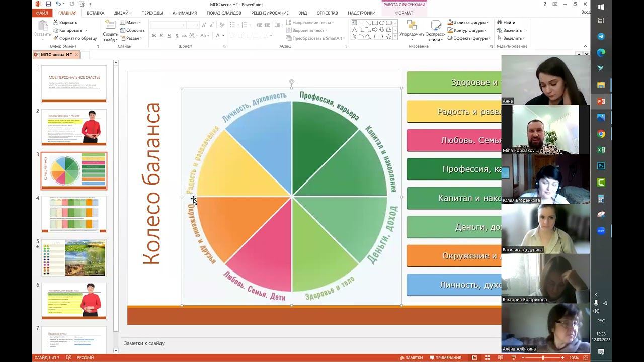The width and height of the screenshot is (644, 362).
Task: Increase font size with the larger A button
Action: 204,25
